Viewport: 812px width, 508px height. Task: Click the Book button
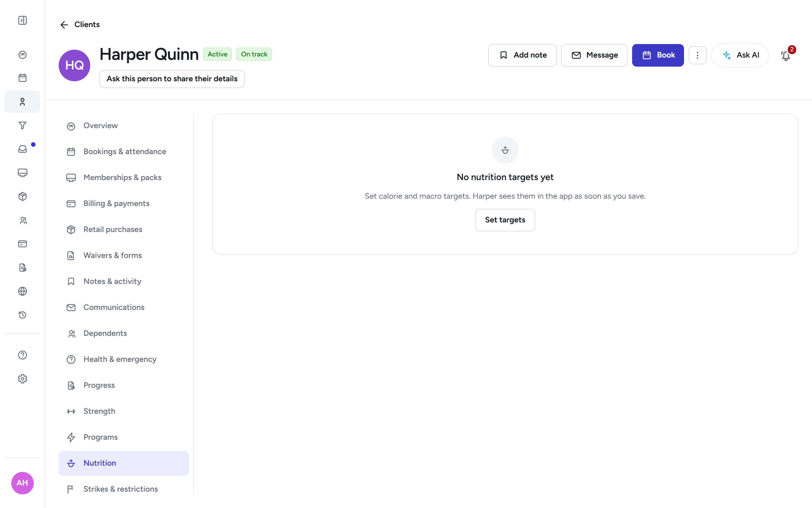click(x=658, y=55)
